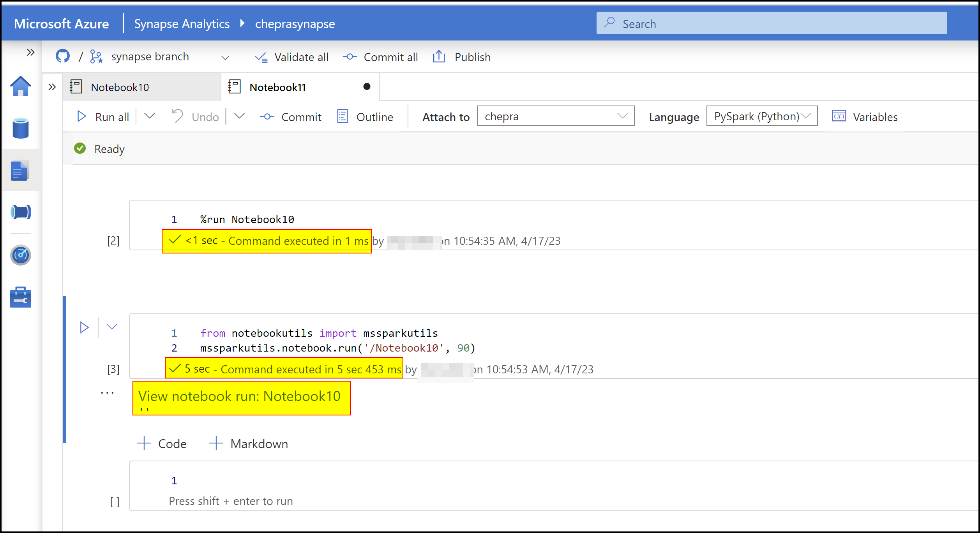980x533 pixels.
Task: Switch to the Notebook11 tab
Action: pos(300,87)
